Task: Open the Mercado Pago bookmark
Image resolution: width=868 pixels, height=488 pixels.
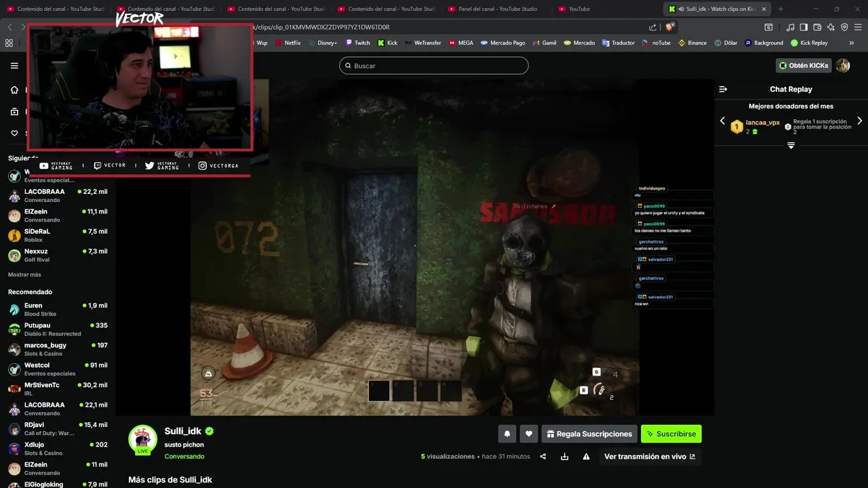Action: pyautogui.click(x=502, y=43)
